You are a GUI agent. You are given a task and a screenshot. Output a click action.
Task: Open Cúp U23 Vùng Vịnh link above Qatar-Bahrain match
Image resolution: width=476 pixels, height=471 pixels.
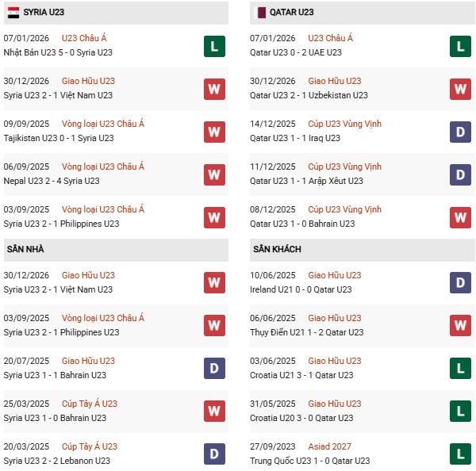coord(344,209)
